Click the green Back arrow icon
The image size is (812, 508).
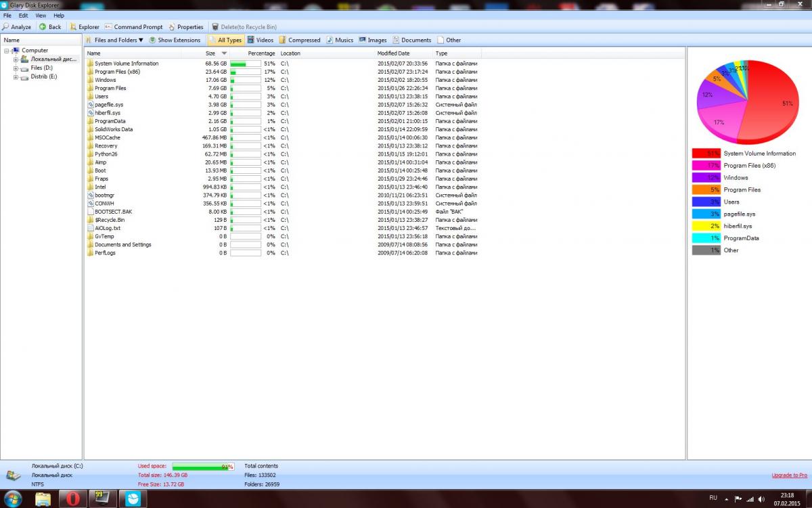click(43, 27)
